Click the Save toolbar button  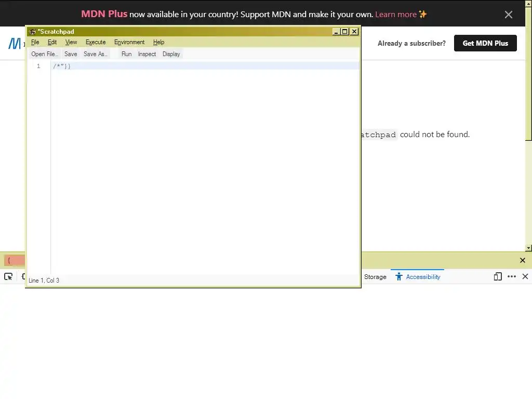click(x=71, y=54)
